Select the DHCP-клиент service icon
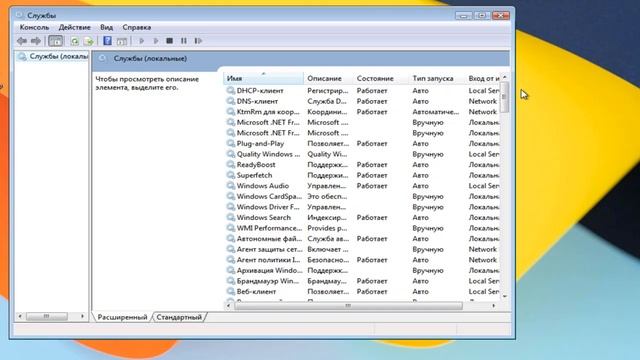Viewport: 640px width, 360px height. click(231, 91)
